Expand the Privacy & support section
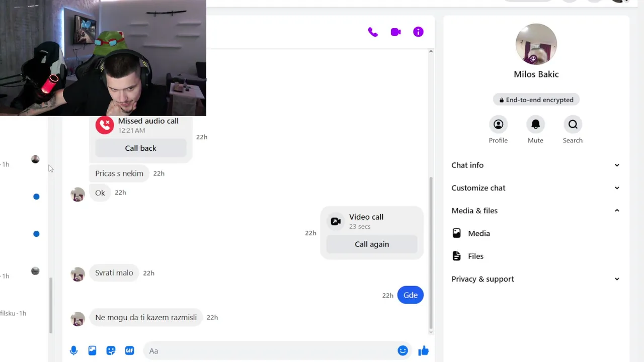The width and height of the screenshot is (644, 362). pyautogui.click(x=535, y=279)
